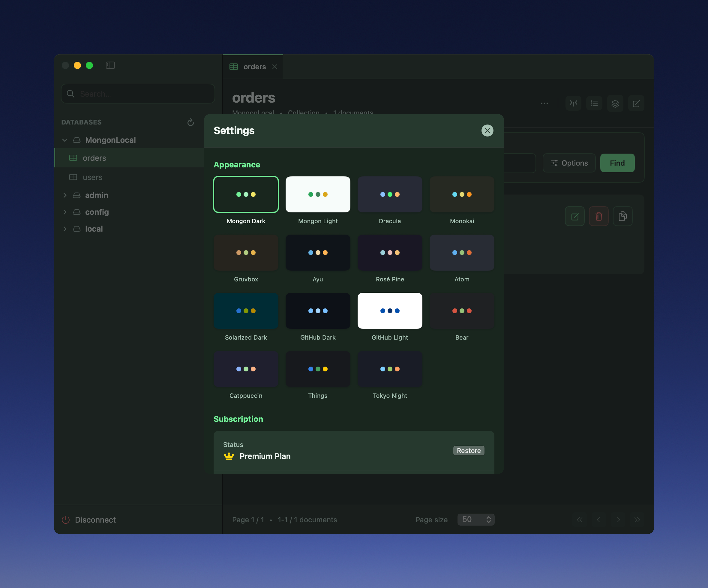Click the green edit document icon
This screenshot has width=708, height=588.
574,216
